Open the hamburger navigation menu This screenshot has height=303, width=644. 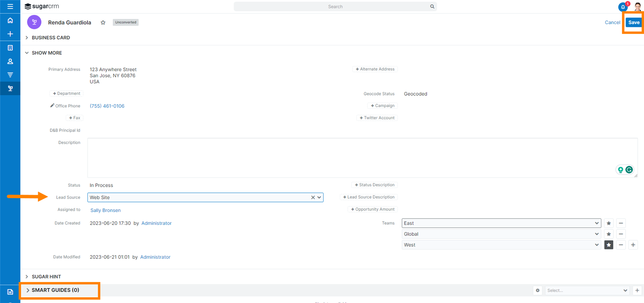tap(10, 6)
